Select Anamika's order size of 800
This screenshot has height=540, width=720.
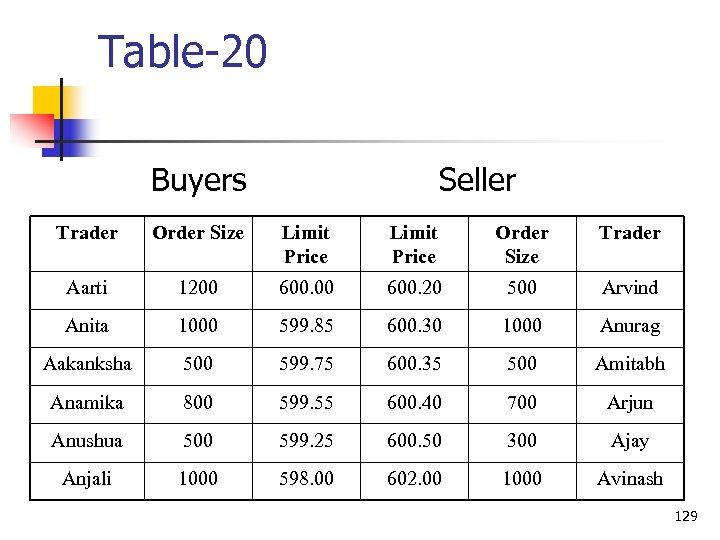coord(198,402)
